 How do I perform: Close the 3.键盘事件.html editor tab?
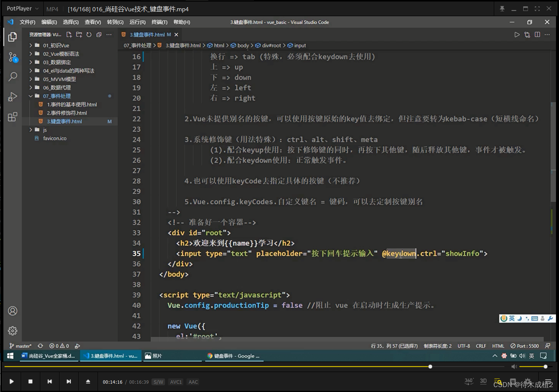(x=176, y=35)
